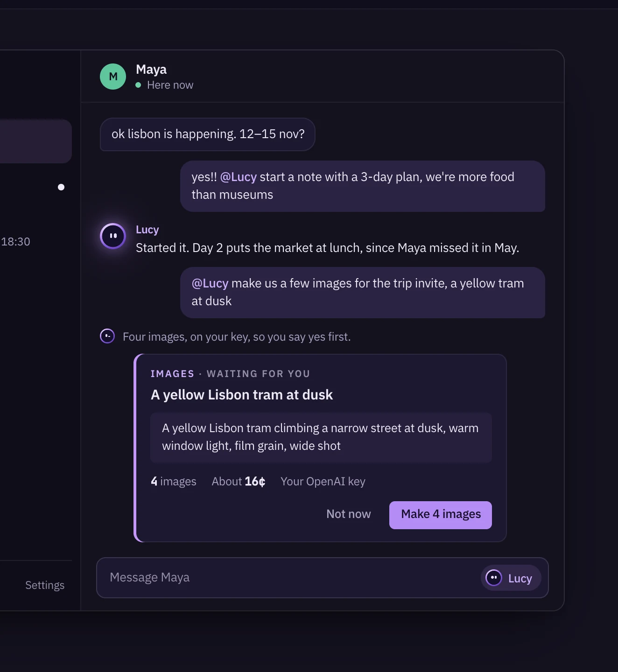Click the white unread dot in sidebar
This screenshot has width=618, height=672.
(x=61, y=187)
